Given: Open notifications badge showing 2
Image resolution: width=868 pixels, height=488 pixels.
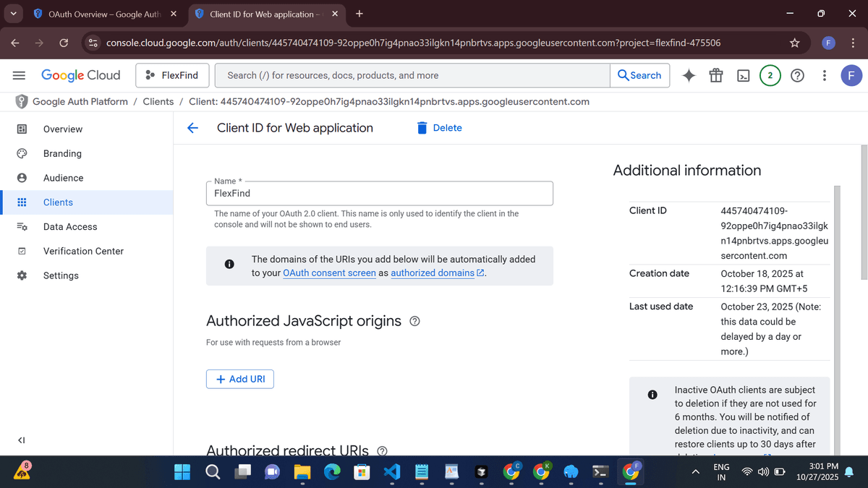Looking at the screenshot, I should [x=770, y=75].
